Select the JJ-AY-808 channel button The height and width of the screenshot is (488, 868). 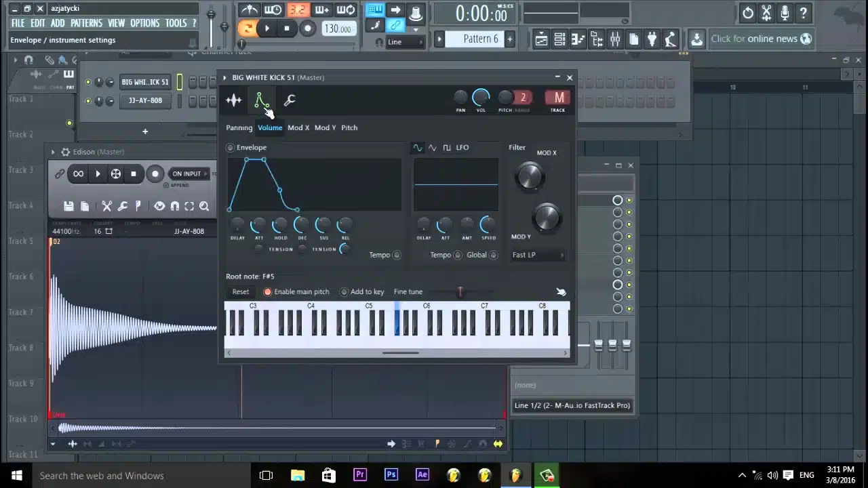pos(145,100)
